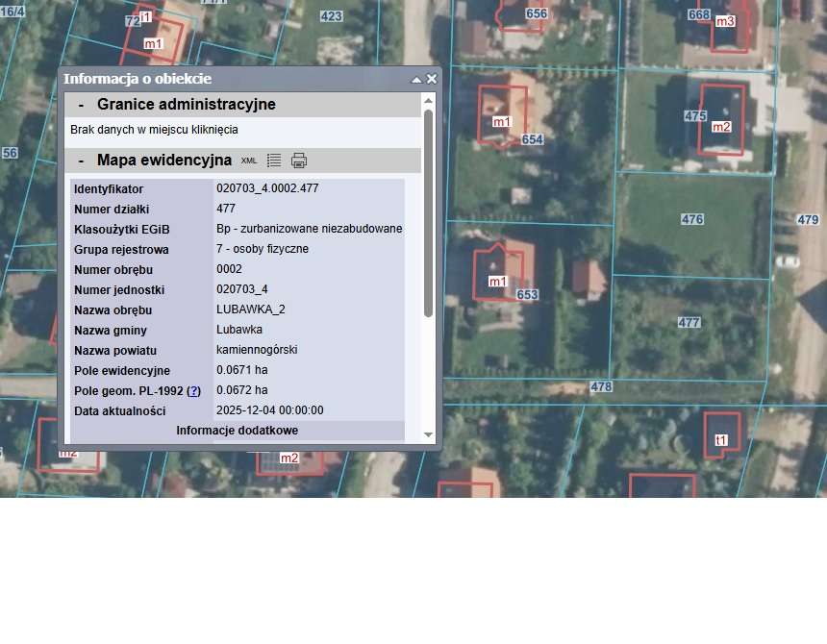The width and height of the screenshot is (827, 644).
Task: Click building label t1 on the map
Action: click(x=721, y=440)
